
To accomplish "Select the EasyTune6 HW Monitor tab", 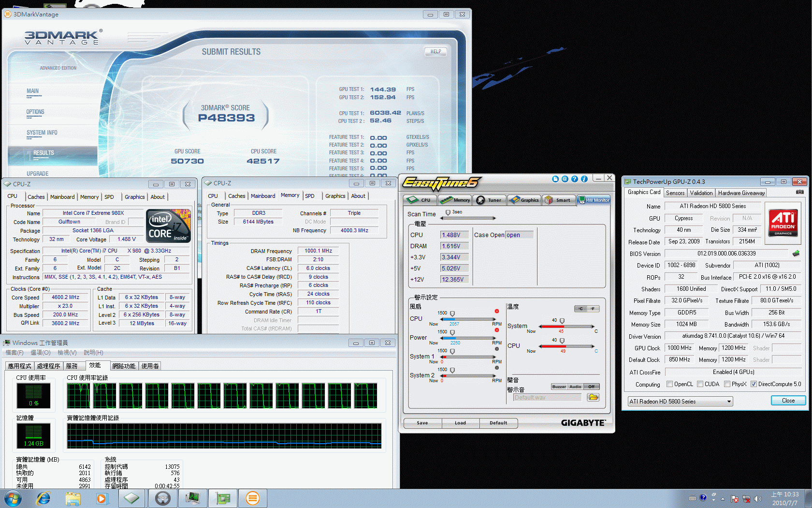I will 594,200.
